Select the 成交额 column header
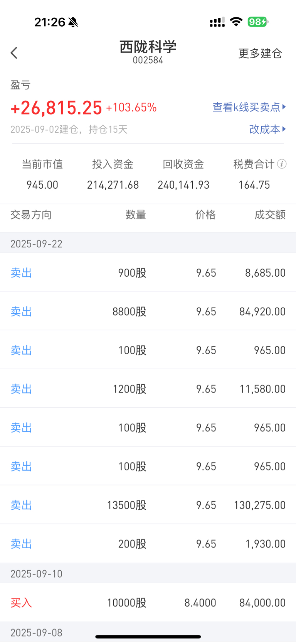 (x=270, y=215)
